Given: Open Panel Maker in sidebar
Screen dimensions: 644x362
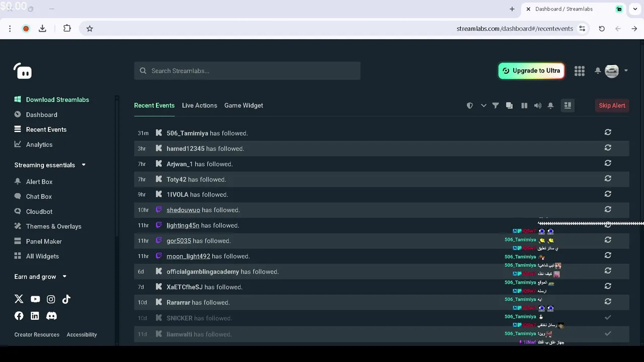Looking at the screenshot, I should 38,241.
